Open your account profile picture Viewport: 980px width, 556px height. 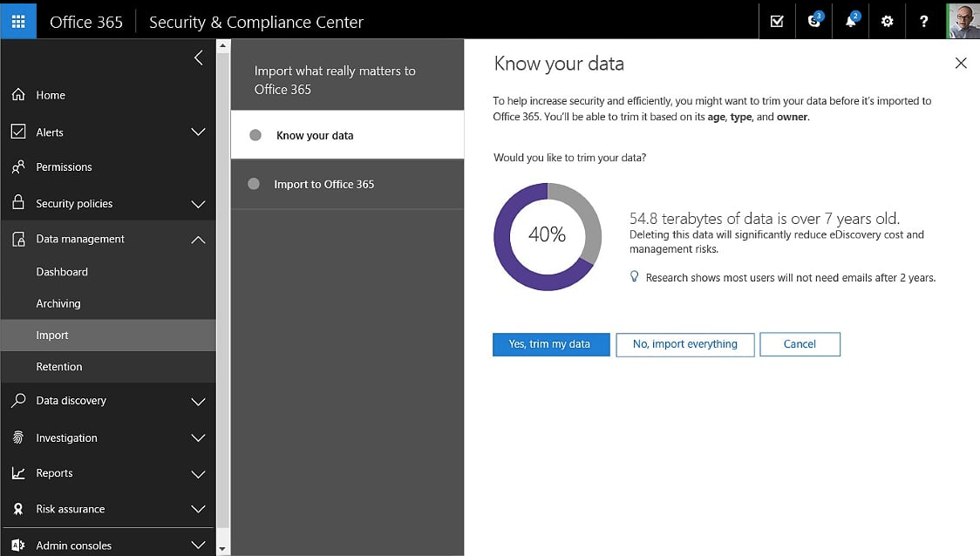click(x=963, y=21)
